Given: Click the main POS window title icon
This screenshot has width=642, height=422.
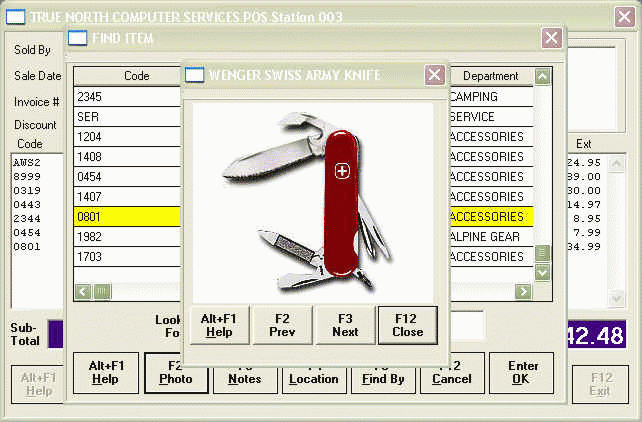Looking at the screenshot, I should (x=16, y=17).
